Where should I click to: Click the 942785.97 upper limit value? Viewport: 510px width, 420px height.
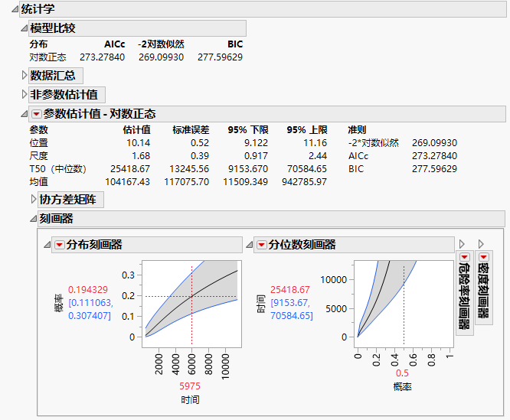(x=305, y=182)
